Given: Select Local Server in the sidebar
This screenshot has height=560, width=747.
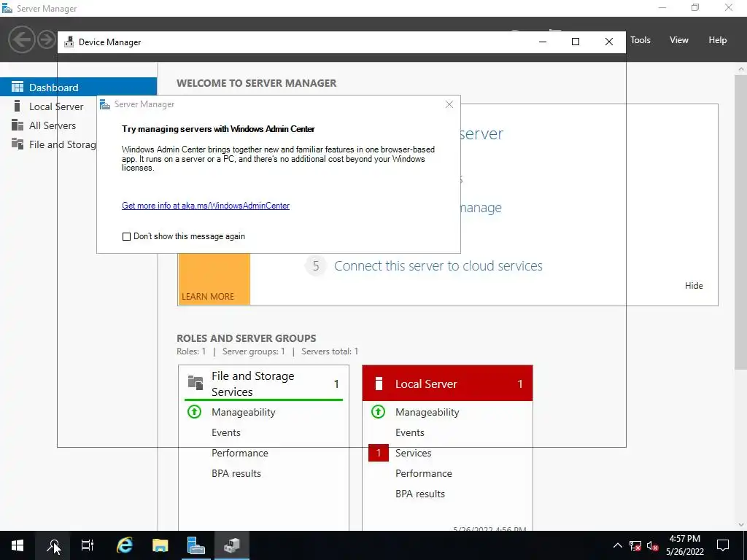Looking at the screenshot, I should [x=56, y=106].
